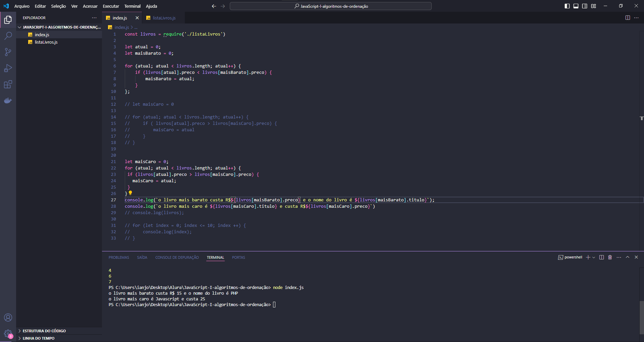Click the editor overview ruler marker
Viewport: 644px width, 342px height.
coord(641,118)
